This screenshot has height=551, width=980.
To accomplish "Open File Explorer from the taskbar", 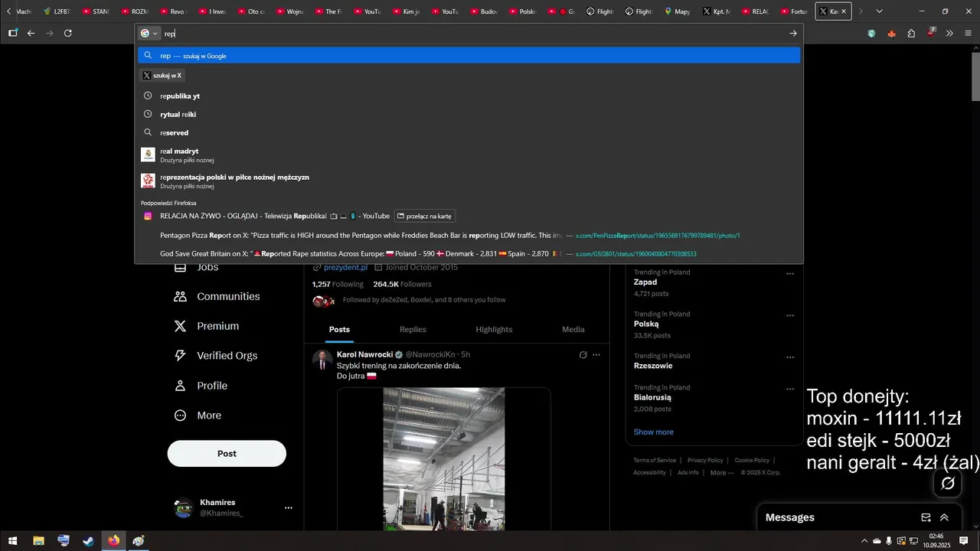I will pos(38,541).
